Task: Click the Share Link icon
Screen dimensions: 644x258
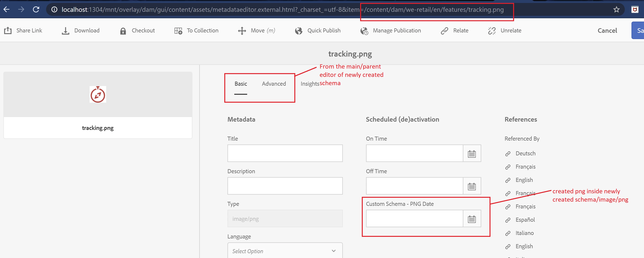Action: pyautogui.click(x=8, y=31)
